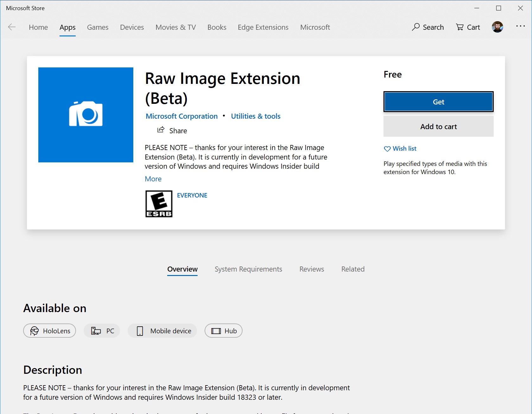Click the user account avatar
The image size is (532, 414).
[x=498, y=27]
